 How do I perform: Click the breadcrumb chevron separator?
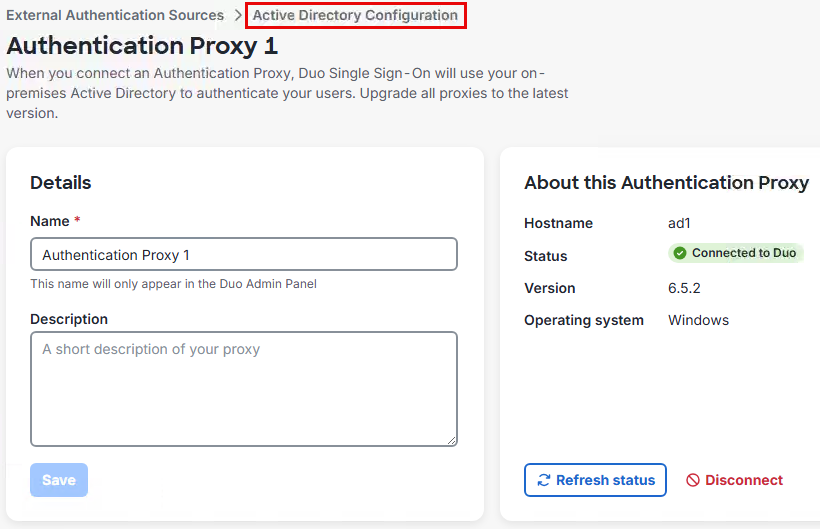pos(238,16)
